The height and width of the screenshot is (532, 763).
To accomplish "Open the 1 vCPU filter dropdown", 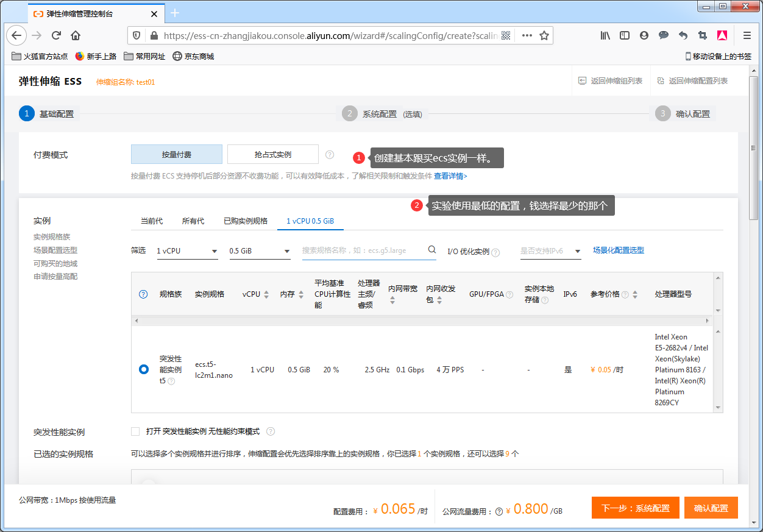I will point(187,251).
